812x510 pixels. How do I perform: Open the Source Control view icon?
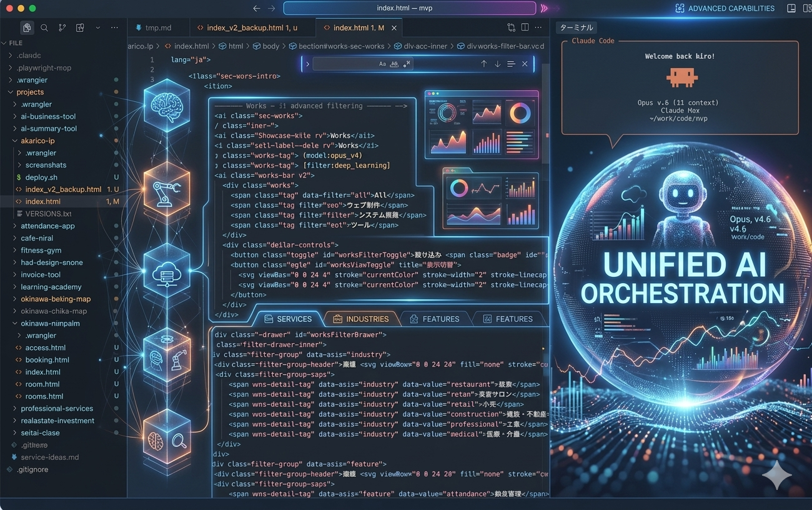(x=62, y=27)
